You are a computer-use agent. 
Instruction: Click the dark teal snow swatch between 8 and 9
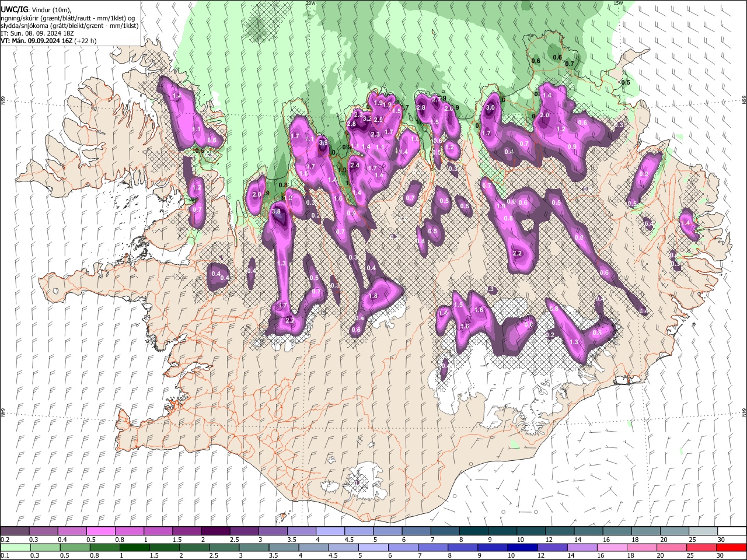(x=474, y=531)
